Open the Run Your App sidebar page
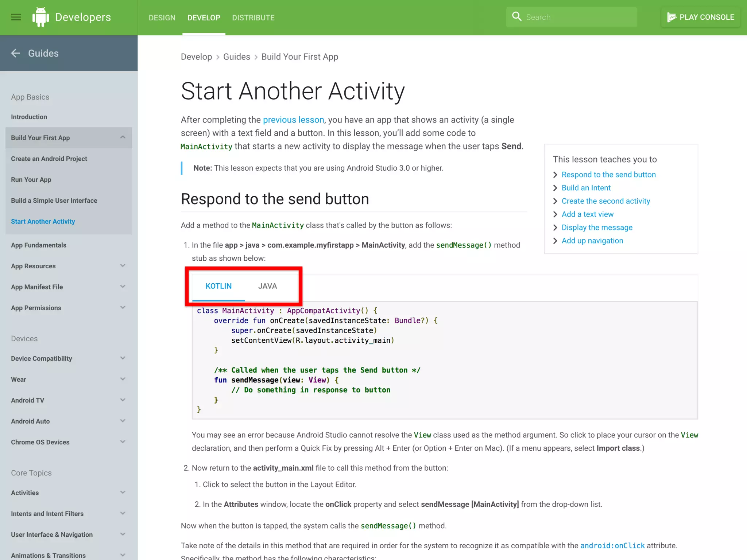Screen dimensions: 747x560 31,180
